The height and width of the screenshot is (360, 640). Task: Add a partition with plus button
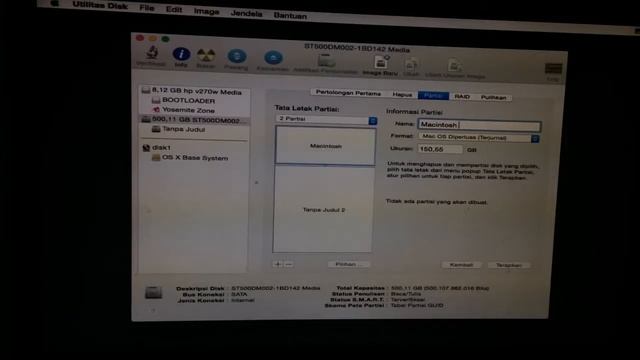[278, 264]
